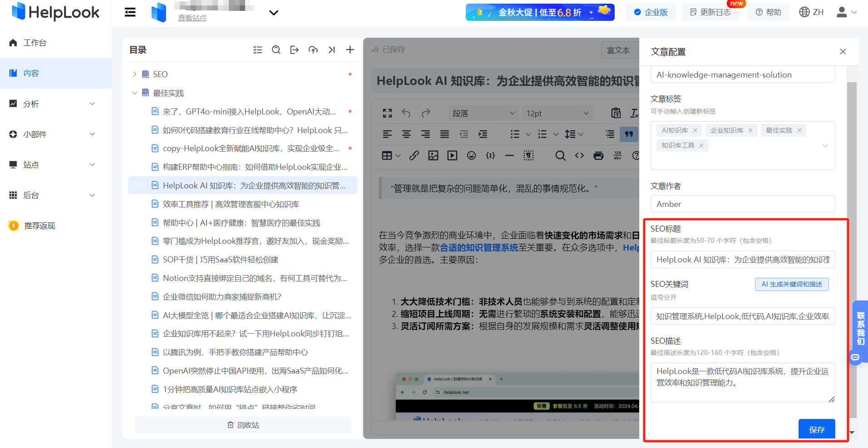The width and height of the screenshot is (868, 448).
Task: Click the increase indent icon
Action: (x=483, y=134)
